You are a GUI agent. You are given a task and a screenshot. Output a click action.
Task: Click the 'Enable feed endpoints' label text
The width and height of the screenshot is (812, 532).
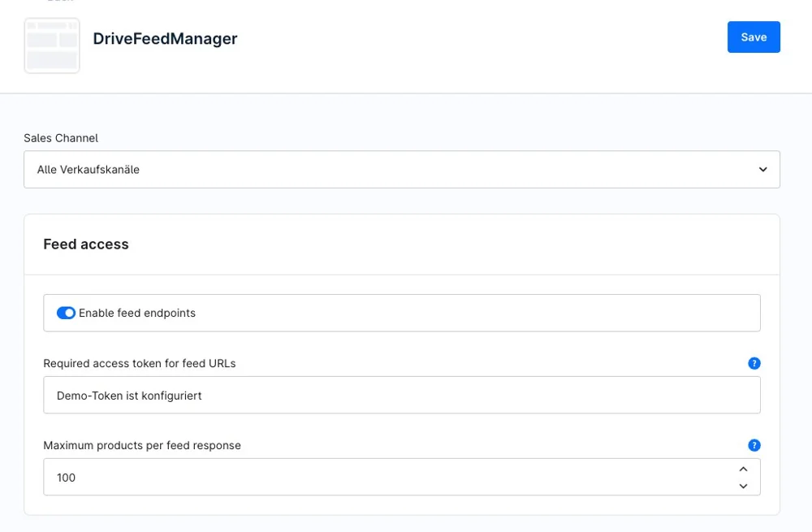click(137, 313)
